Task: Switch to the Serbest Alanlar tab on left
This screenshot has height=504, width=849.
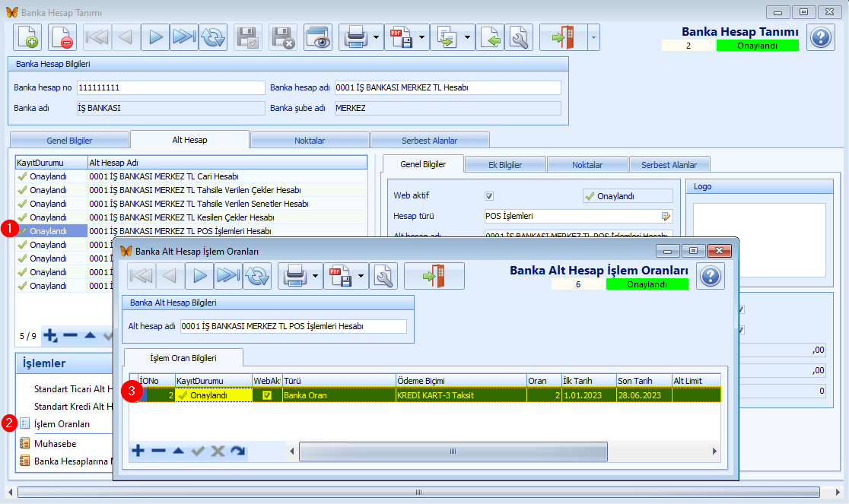Action: tap(429, 141)
